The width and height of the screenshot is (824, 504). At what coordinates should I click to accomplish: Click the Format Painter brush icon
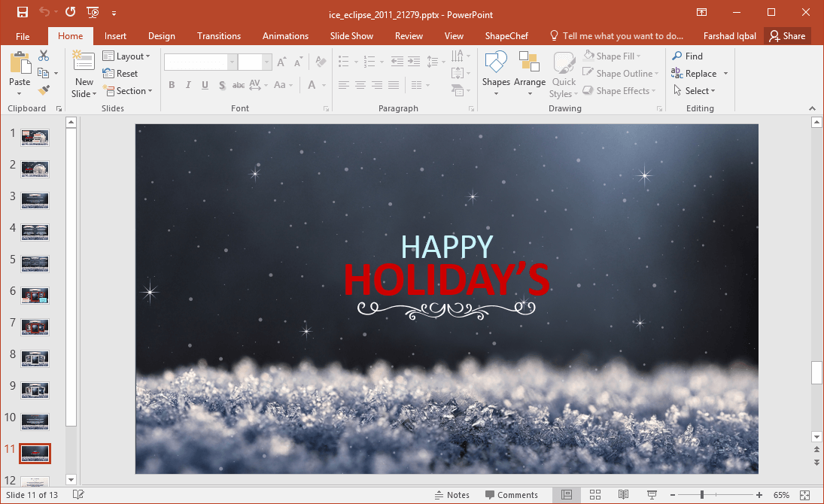click(x=44, y=90)
